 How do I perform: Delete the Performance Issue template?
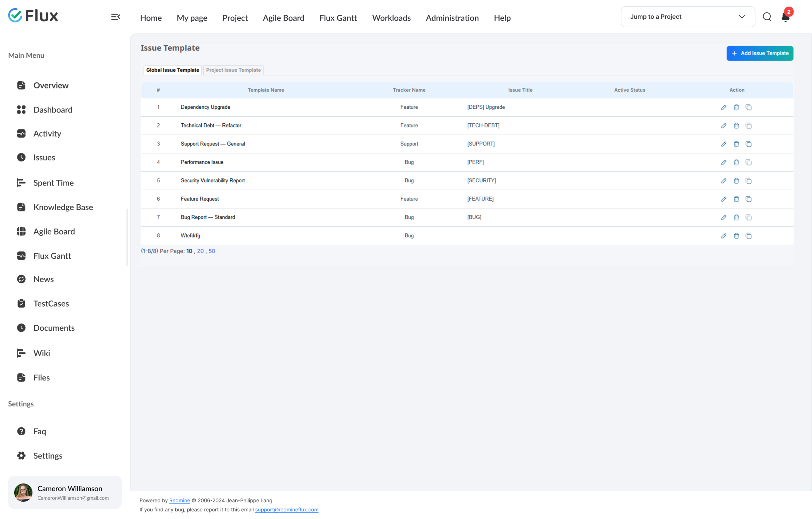(x=736, y=162)
